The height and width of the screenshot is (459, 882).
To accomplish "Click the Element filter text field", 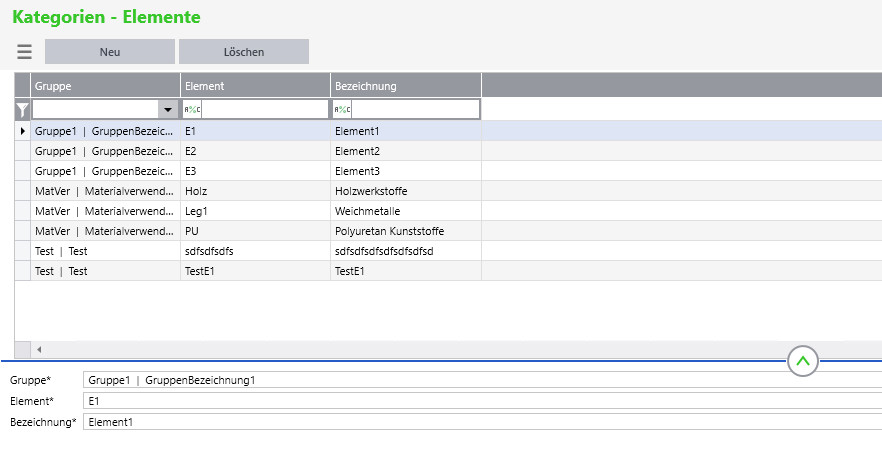I will point(264,109).
